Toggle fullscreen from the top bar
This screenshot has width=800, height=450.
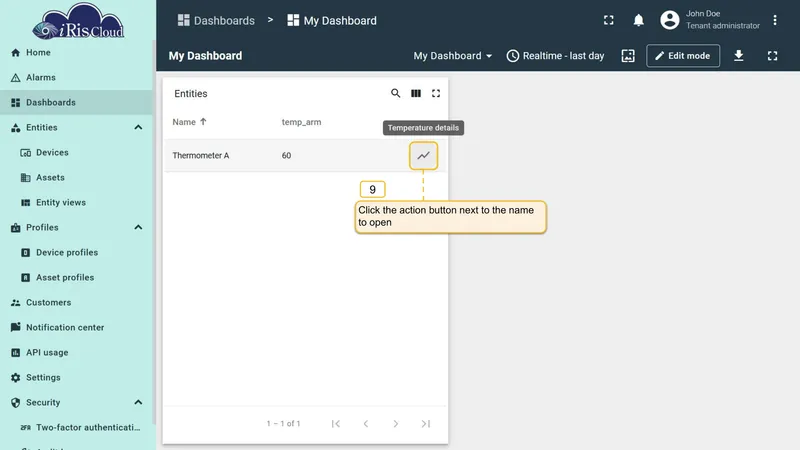[609, 20]
